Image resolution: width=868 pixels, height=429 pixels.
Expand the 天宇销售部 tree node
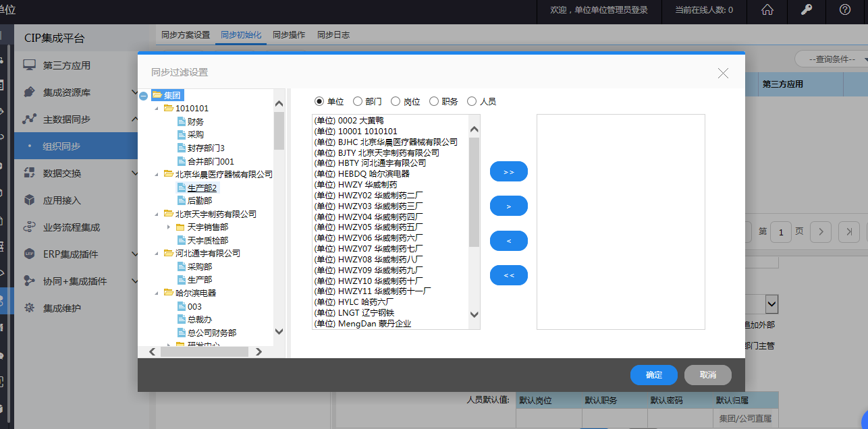click(167, 227)
